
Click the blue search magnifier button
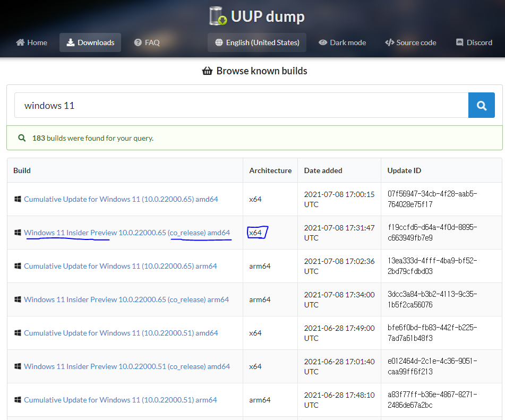coord(482,105)
